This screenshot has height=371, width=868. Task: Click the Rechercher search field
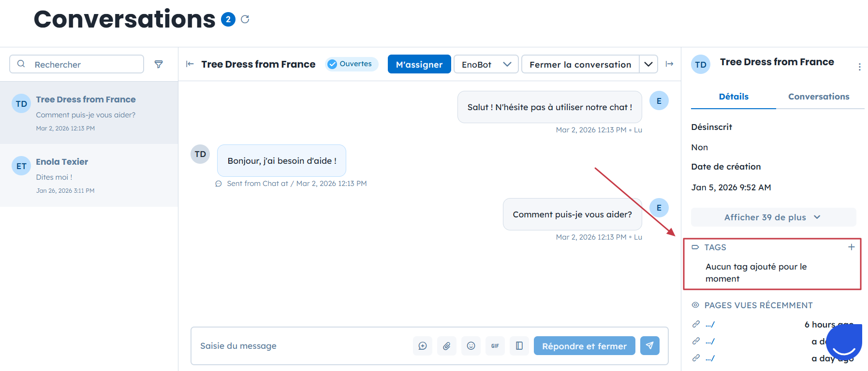click(x=77, y=64)
